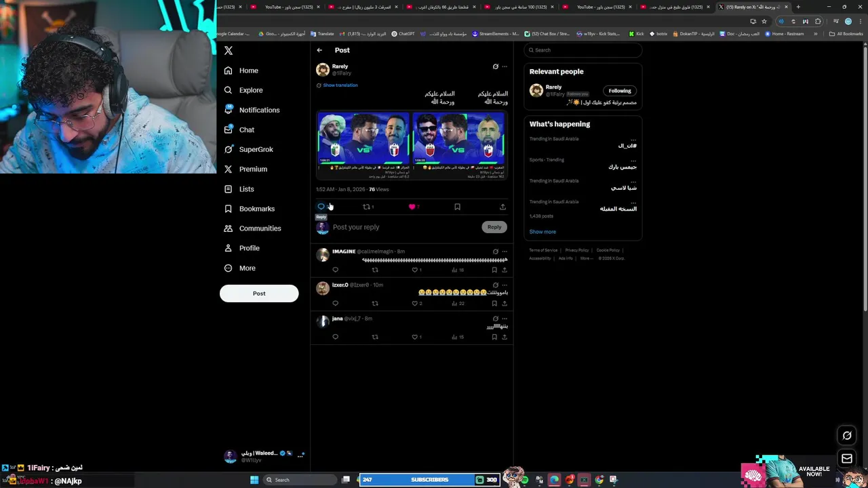The width and height of the screenshot is (868, 488).
Task: Click the share icon on the main post
Action: pyautogui.click(x=502, y=207)
